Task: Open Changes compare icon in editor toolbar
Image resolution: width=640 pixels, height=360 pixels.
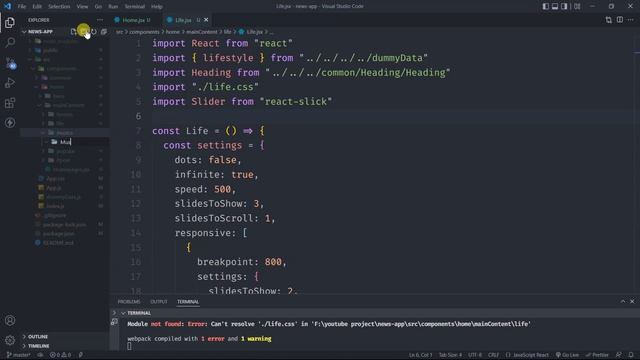Action: coord(609,20)
